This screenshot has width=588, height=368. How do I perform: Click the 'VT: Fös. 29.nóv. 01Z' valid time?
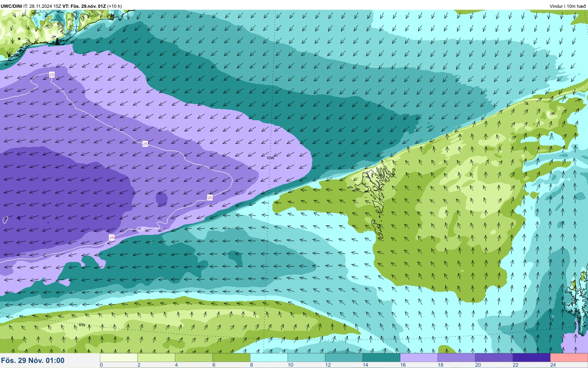point(84,6)
